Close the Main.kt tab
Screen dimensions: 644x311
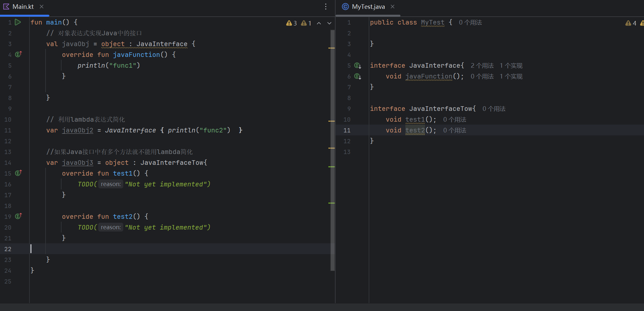click(x=42, y=7)
